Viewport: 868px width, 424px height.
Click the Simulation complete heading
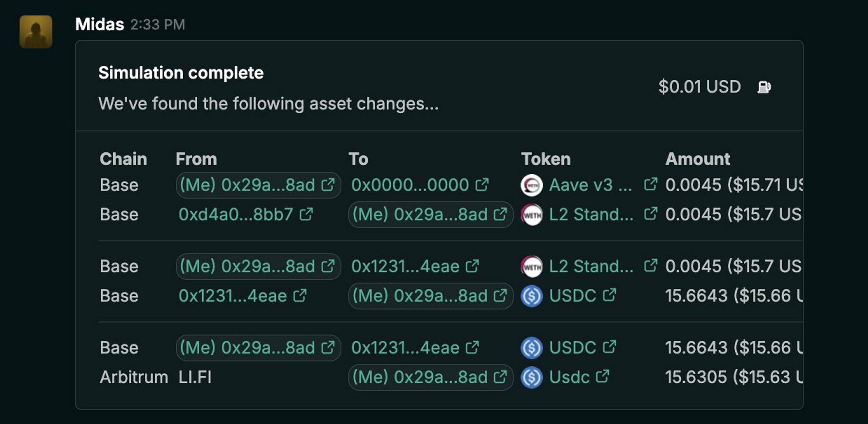coord(181,73)
